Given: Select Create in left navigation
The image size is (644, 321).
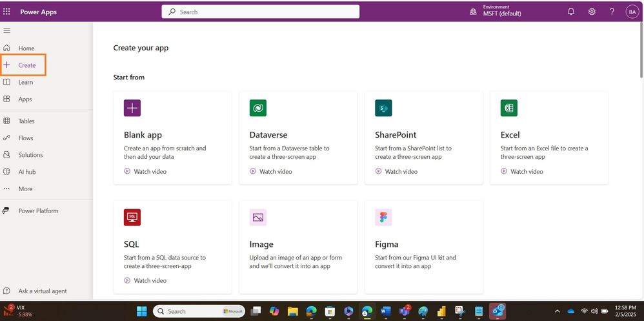Looking at the screenshot, I should pos(23,65).
